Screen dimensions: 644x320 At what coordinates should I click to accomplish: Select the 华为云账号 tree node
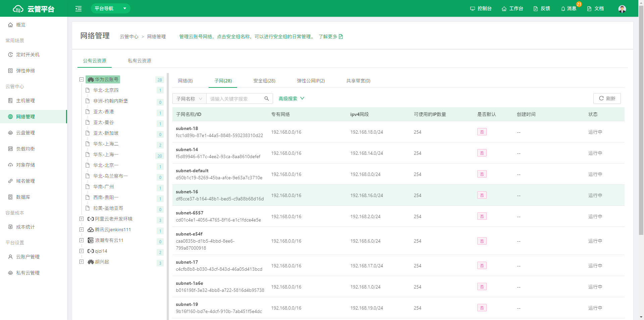pyautogui.click(x=103, y=79)
